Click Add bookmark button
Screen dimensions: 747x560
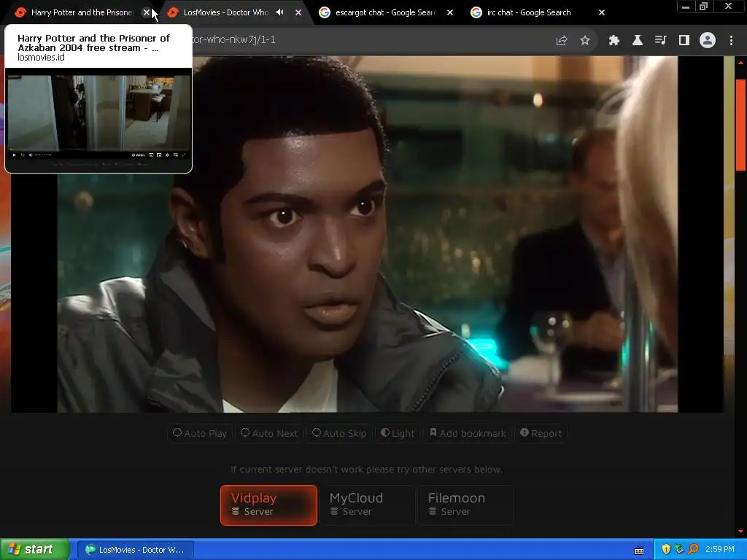pyautogui.click(x=468, y=433)
